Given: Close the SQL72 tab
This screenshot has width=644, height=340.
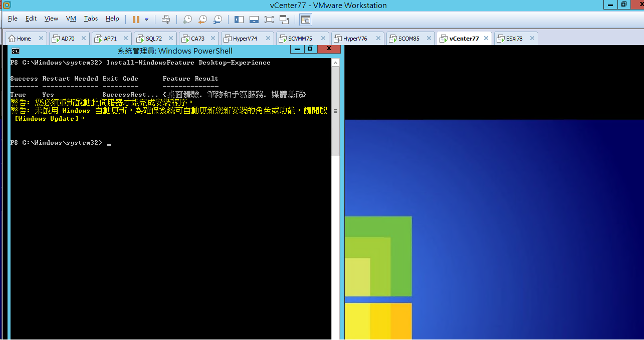Looking at the screenshot, I should pos(171,39).
